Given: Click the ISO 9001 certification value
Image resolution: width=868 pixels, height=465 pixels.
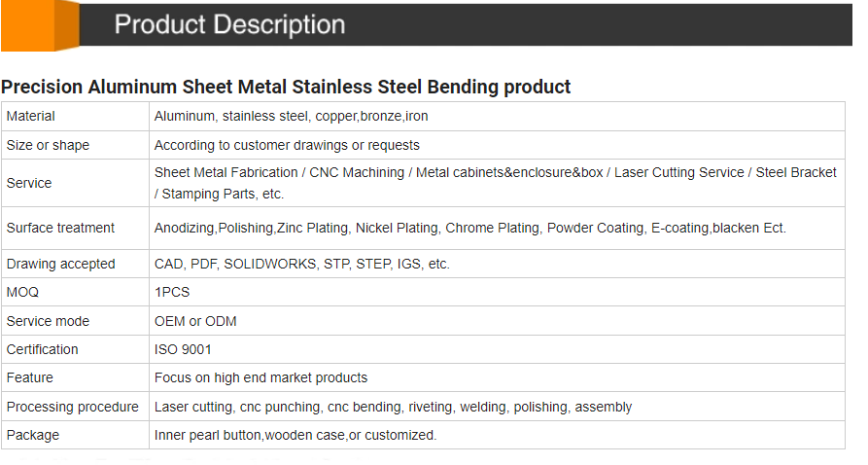Looking at the screenshot, I should point(183,349).
